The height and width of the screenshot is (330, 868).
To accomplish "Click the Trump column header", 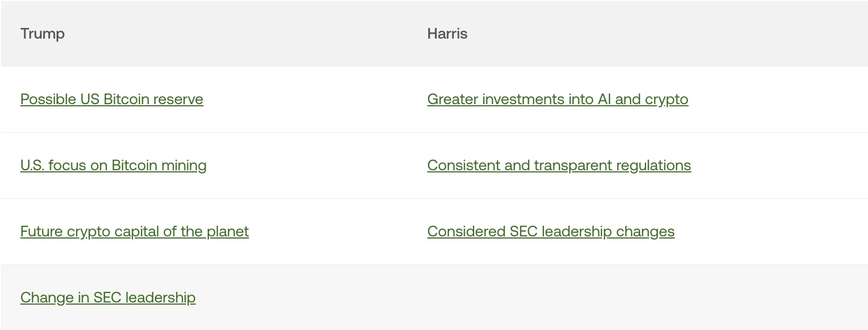I will coord(42,33).
